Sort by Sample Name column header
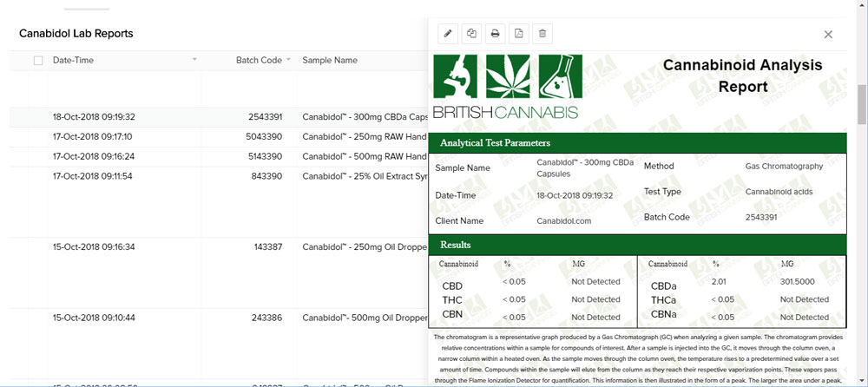This screenshot has width=868, height=387. click(329, 60)
